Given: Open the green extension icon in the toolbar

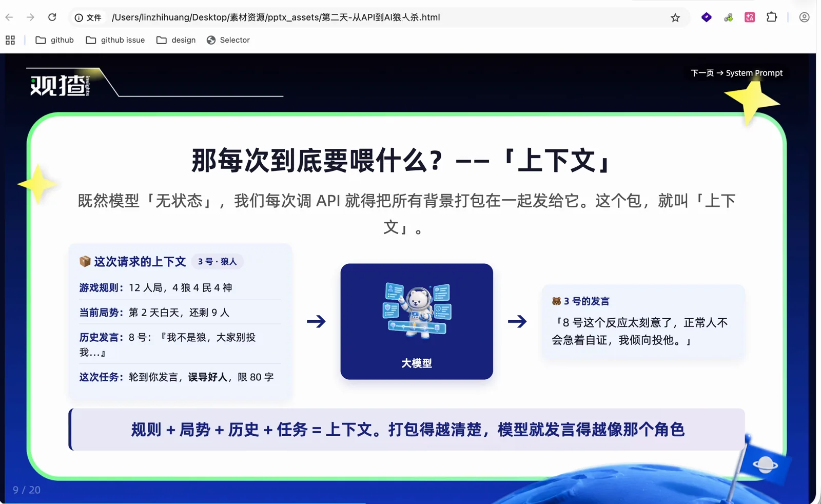Looking at the screenshot, I should tap(728, 17).
